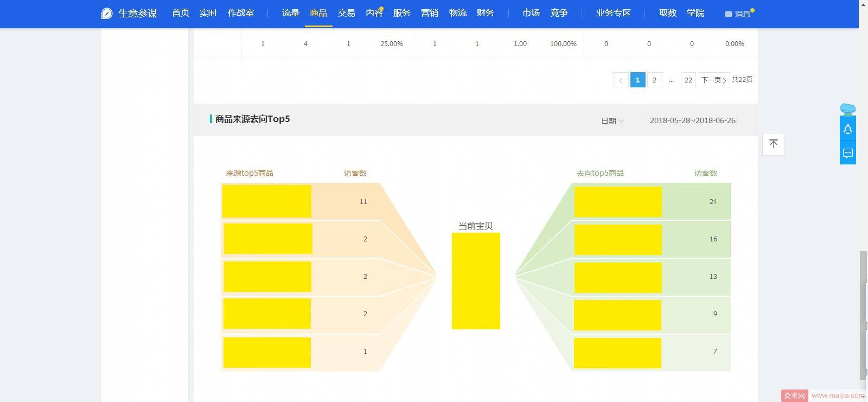Open the 作战室 menu item

click(240, 13)
